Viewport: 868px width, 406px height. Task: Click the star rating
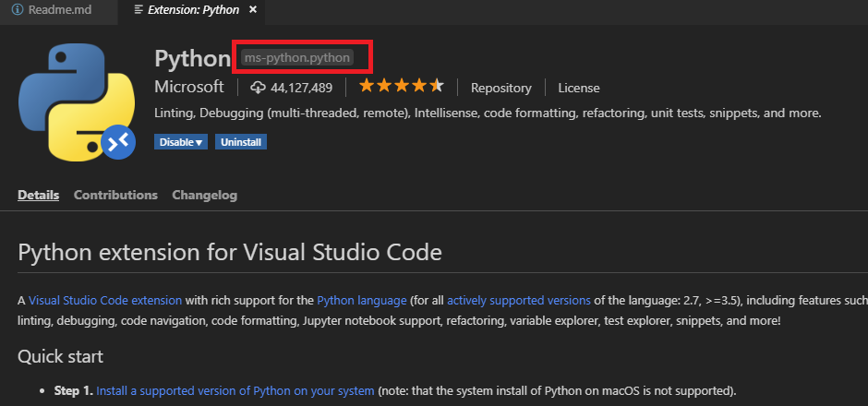click(402, 86)
